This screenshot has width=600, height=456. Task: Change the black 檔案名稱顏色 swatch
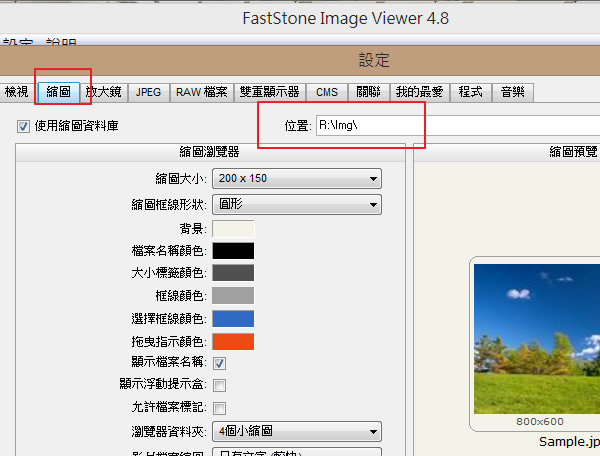233,251
